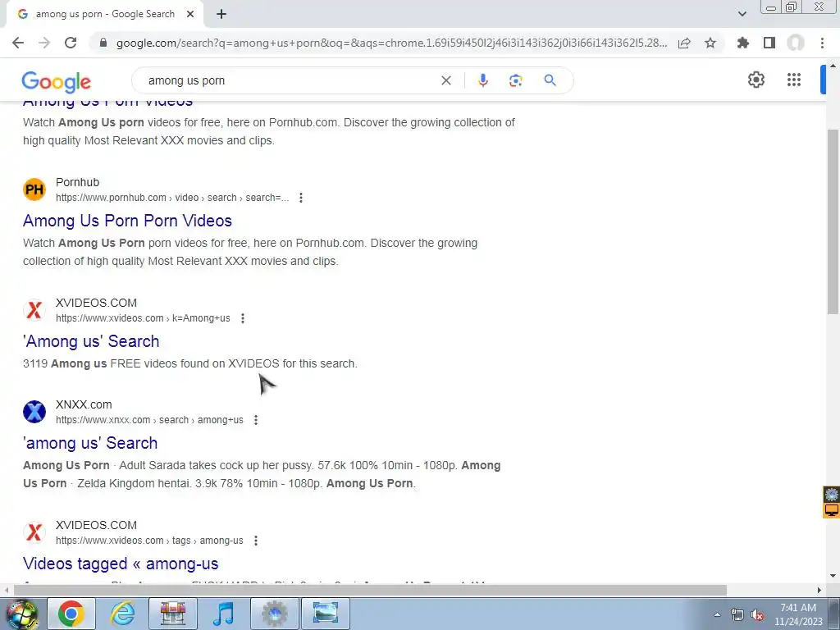Select the Google Search browser tab
This screenshot has height=630, width=840.
point(104,15)
